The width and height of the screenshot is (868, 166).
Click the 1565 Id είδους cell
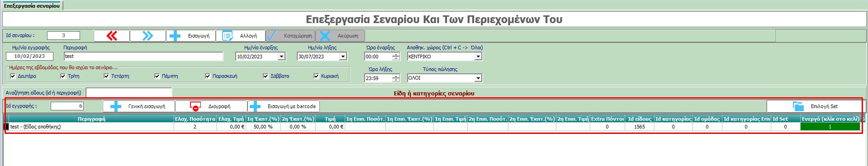640,127
